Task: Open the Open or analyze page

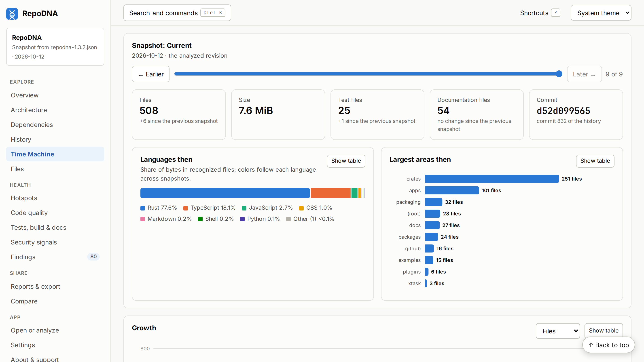Action: (x=55, y=330)
